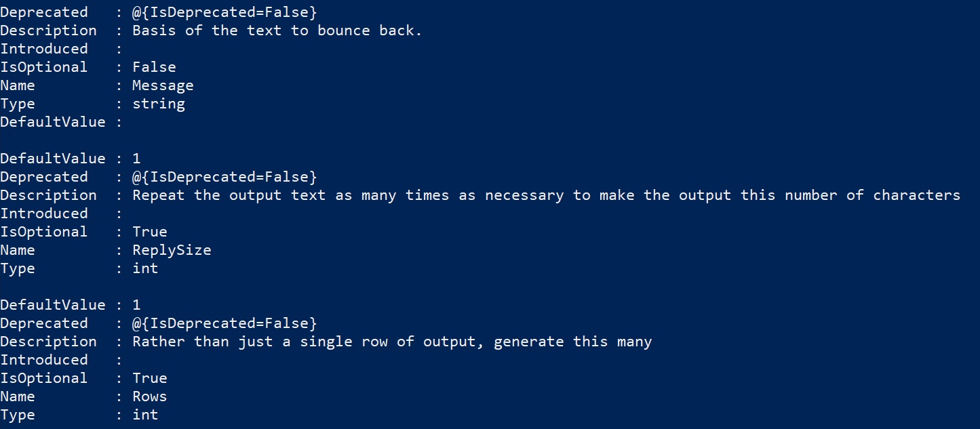Viewport: 980px width, 429px height.
Task: Click the 'Description' label beside 'Rather than just'
Action: coord(48,342)
